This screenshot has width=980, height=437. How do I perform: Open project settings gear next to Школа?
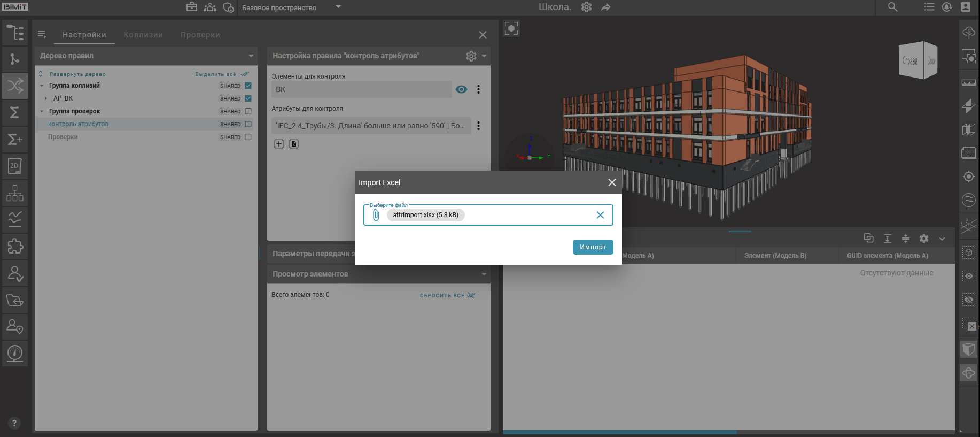(x=586, y=7)
